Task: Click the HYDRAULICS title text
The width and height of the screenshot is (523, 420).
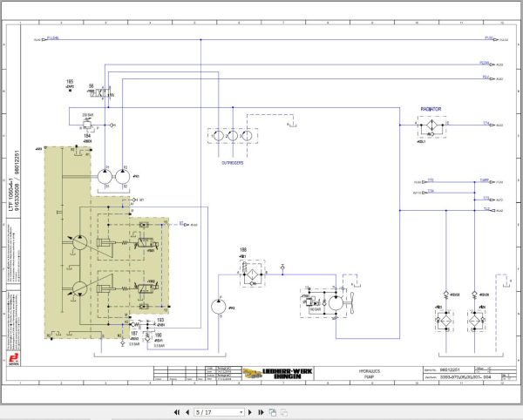Action: pos(370,371)
